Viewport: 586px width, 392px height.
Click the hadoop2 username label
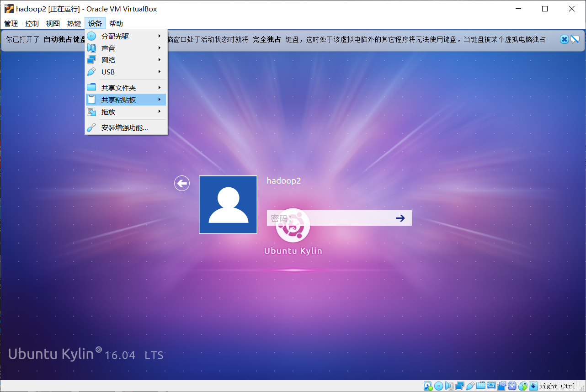pos(284,180)
